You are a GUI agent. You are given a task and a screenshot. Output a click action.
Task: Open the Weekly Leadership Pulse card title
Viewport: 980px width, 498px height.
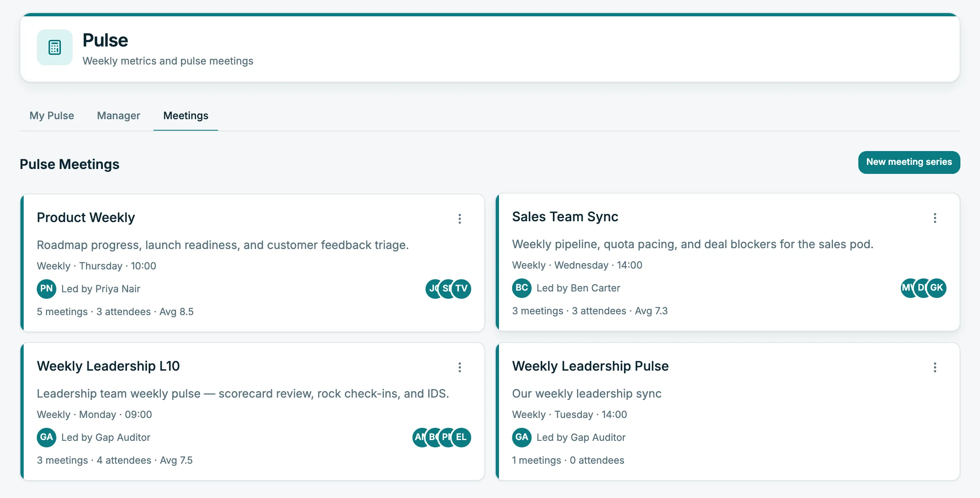(590, 366)
